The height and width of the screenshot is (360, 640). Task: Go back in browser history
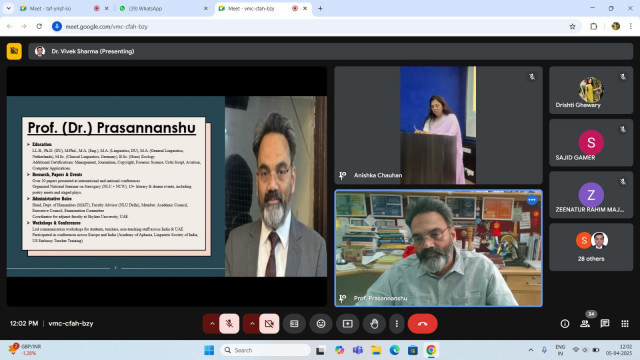(9, 27)
